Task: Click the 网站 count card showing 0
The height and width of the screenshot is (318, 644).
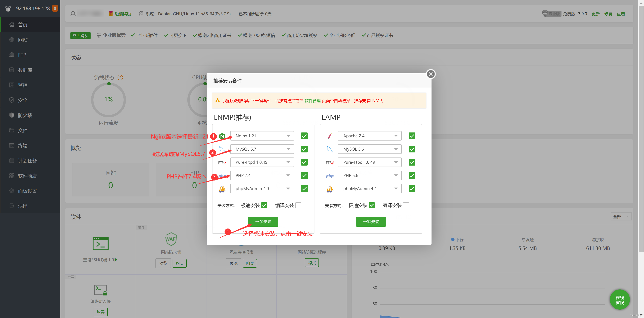Action: pos(111,180)
